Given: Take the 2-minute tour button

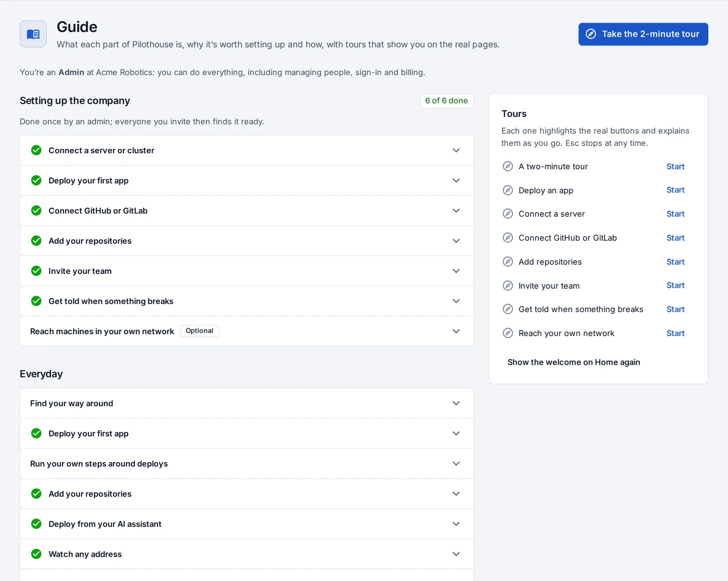Looking at the screenshot, I should coord(643,34).
